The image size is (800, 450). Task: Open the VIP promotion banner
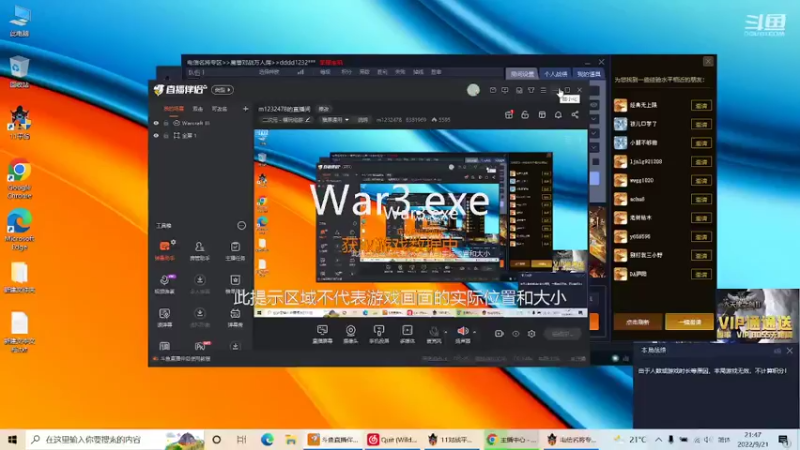pos(757,315)
